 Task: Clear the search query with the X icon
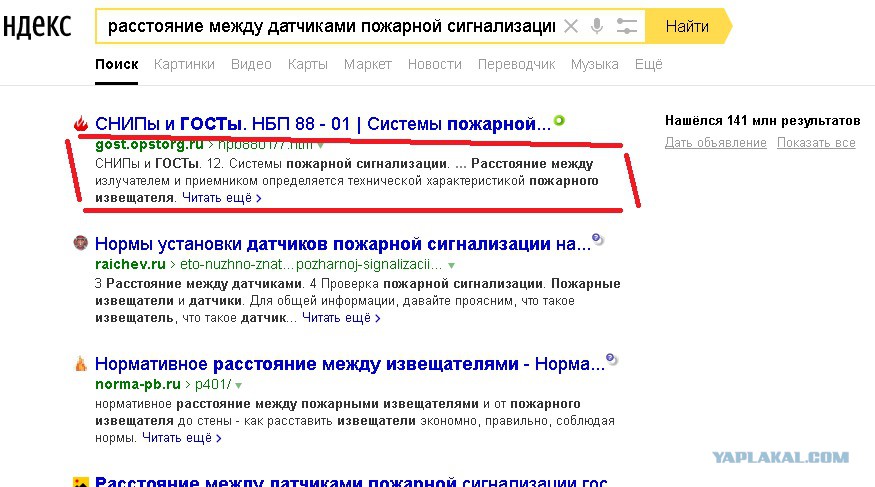[570, 26]
